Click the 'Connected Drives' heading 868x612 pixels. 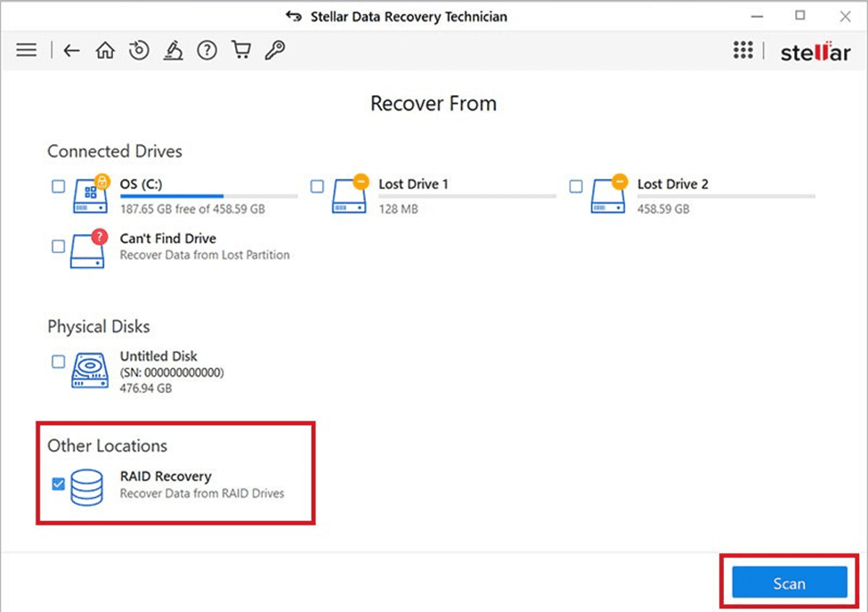[115, 151]
